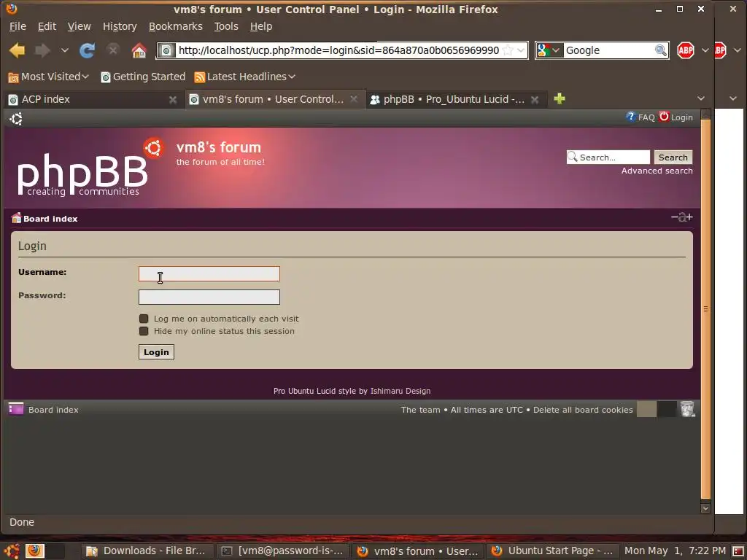Open the Bookmarks menu

pos(175,26)
